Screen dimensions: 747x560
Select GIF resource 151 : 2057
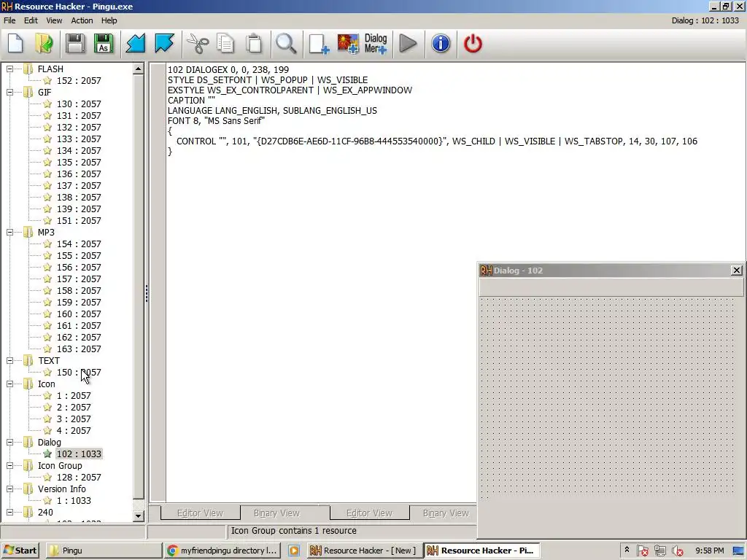79,220
